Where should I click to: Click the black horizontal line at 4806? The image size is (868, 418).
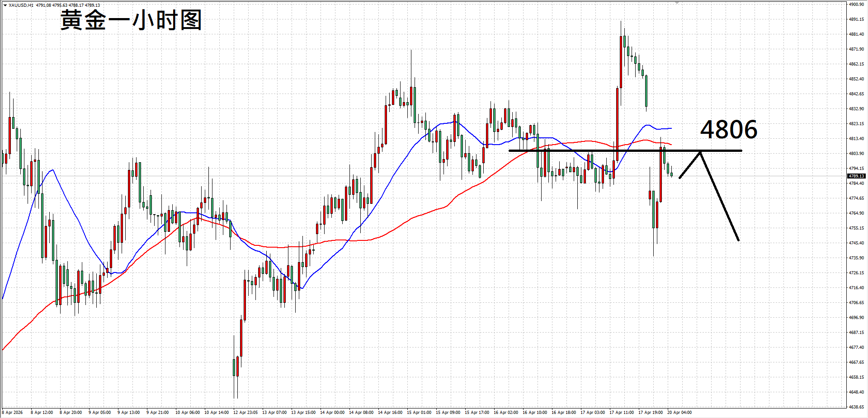point(588,150)
